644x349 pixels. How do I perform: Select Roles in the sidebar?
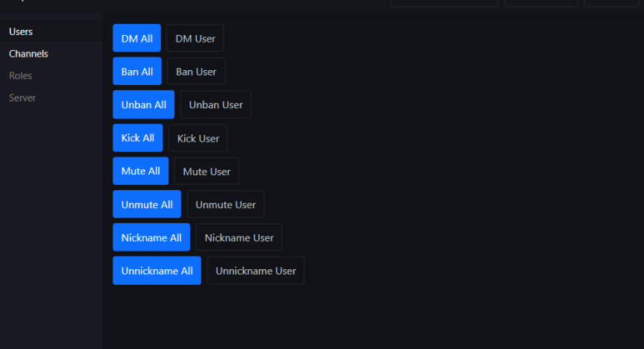(x=20, y=75)
